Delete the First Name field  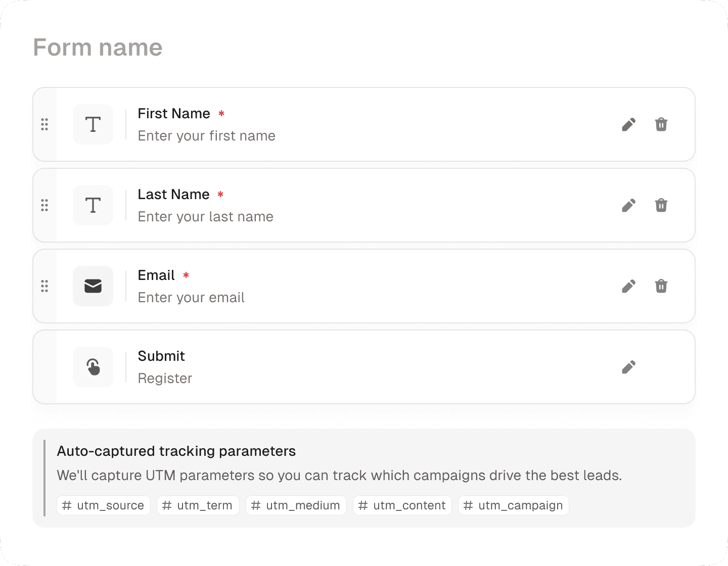pos(661,124)
